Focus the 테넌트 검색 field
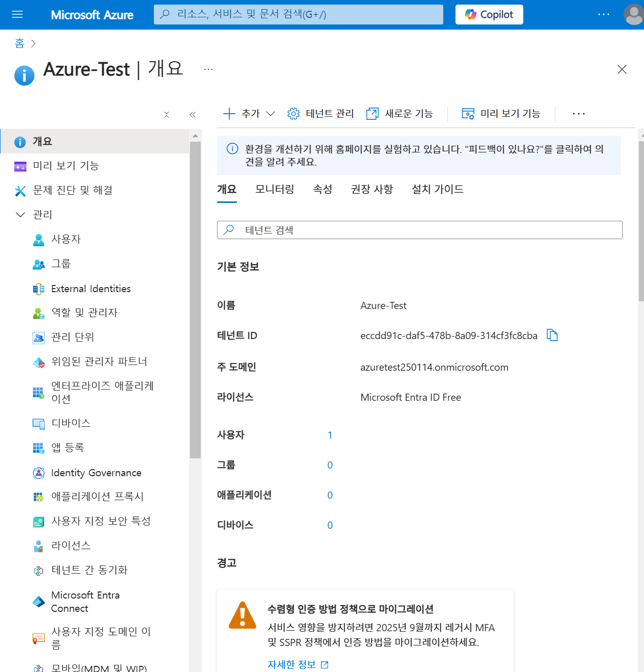 point(420,230)
